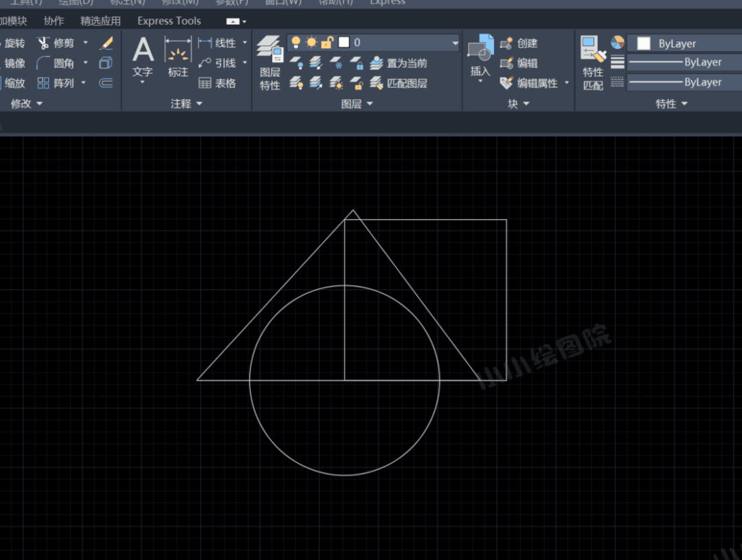Select the 圆角 (Fillet) tool
Screen dimensions: 742x560
56,63
